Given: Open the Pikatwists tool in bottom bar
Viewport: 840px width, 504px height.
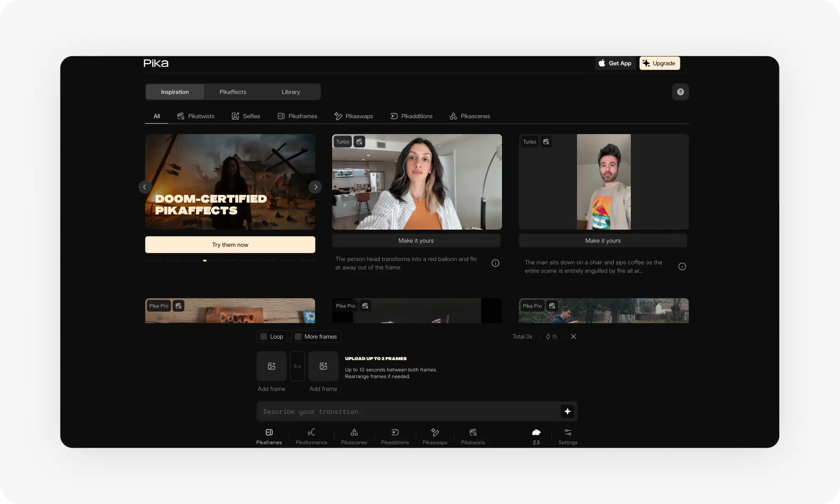Looking at the screenshot, I should point(473,436).
